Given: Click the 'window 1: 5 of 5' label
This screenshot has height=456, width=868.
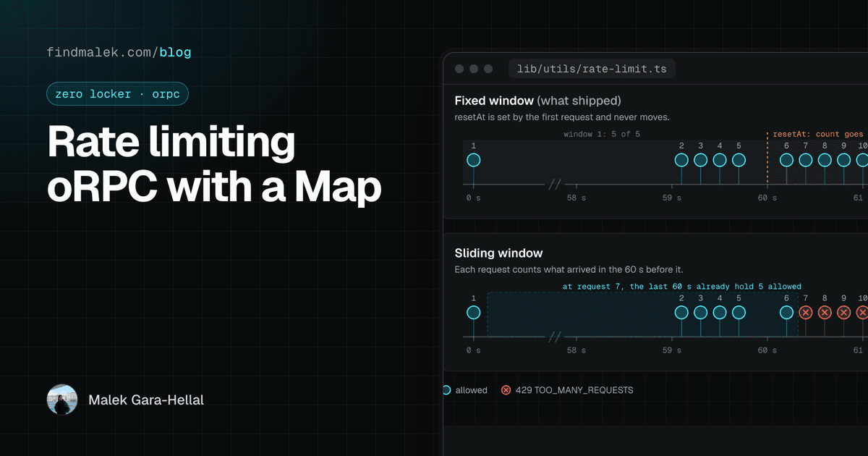Looking at the screenshot, I should tap(602, 134).
